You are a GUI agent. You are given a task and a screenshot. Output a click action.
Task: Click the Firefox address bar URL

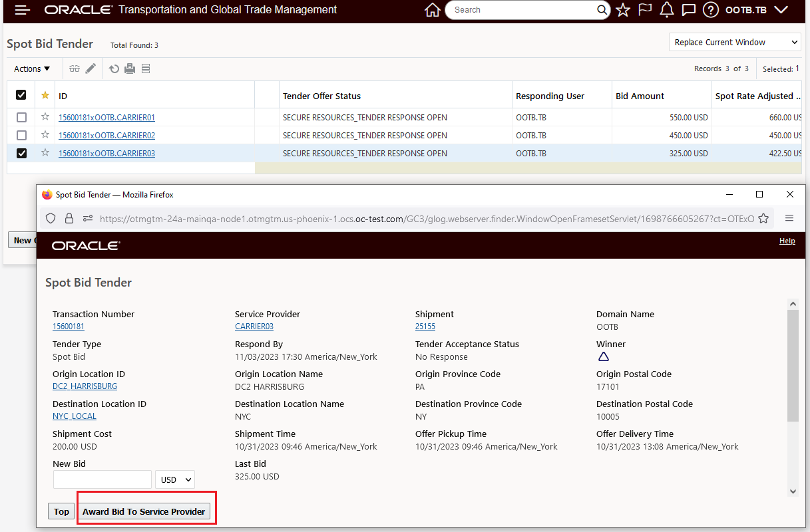427,218
